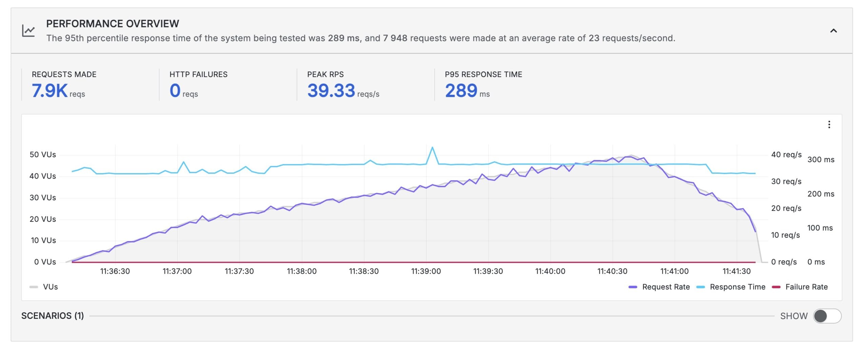868x355 pixels.
Task: Open the chart options three-dot menu
Action: [829, 125]
